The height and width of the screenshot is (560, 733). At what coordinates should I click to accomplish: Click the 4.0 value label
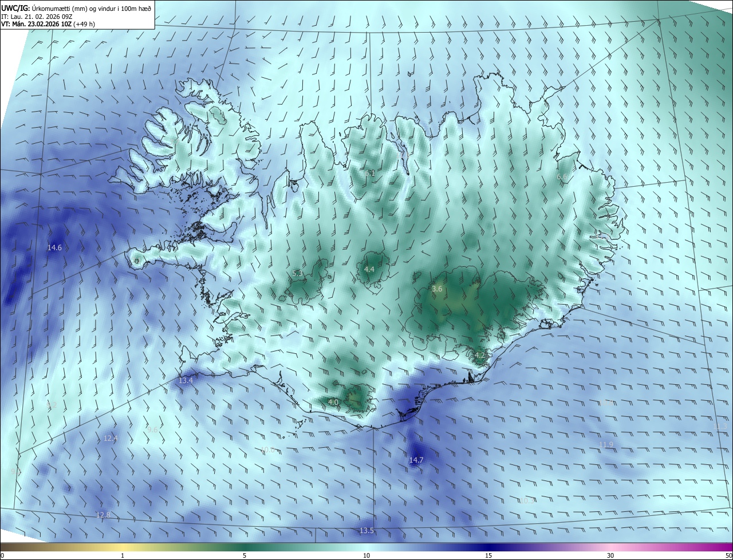pos(333,402)
